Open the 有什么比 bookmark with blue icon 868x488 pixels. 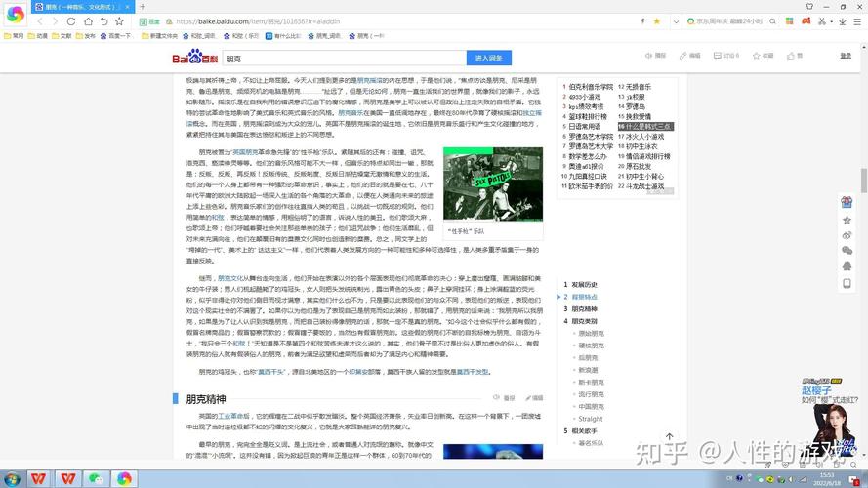pos(283,36)
